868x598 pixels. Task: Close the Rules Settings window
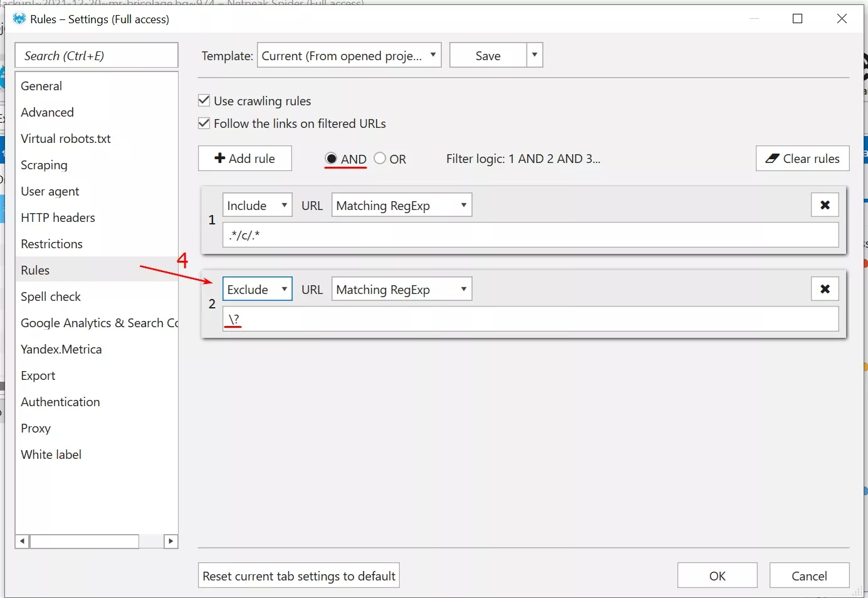coord(842,19)
